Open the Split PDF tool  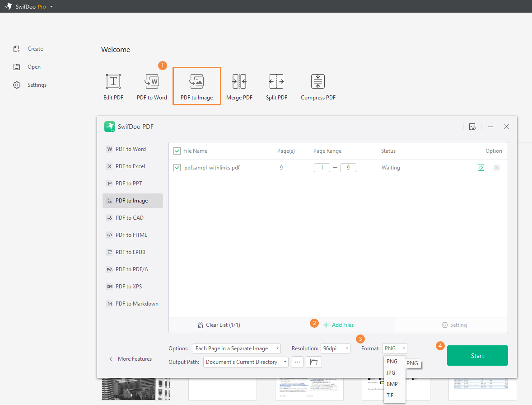pyautogui.click(x=276, y=87)
